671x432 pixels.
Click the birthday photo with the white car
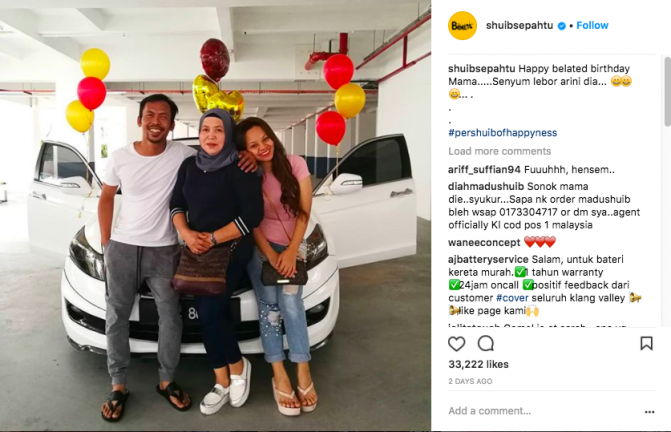216,216
